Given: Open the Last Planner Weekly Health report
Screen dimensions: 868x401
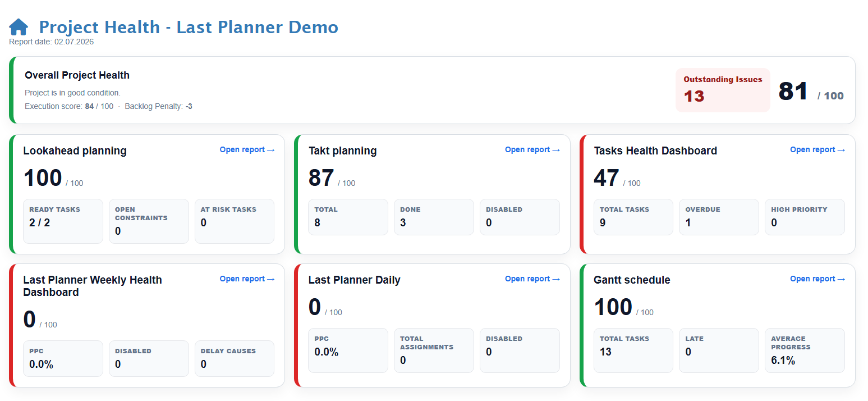Looking at the screenshot, I should (247, 279).
